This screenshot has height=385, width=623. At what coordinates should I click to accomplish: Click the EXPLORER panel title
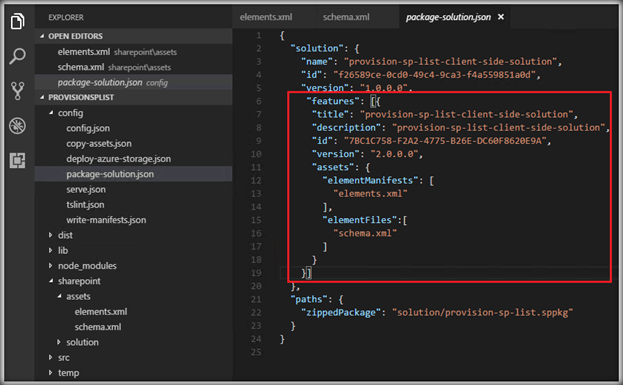[x=66, y=17]
